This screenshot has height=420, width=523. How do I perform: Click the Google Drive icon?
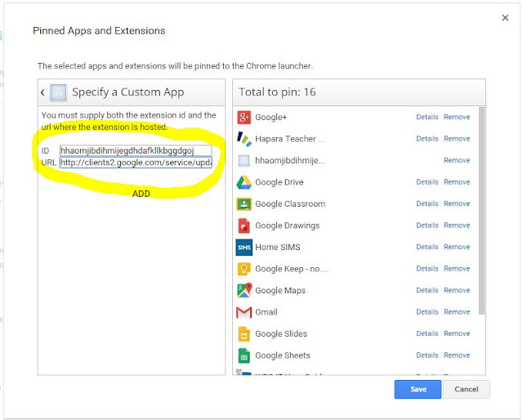(x=244, y=182)
